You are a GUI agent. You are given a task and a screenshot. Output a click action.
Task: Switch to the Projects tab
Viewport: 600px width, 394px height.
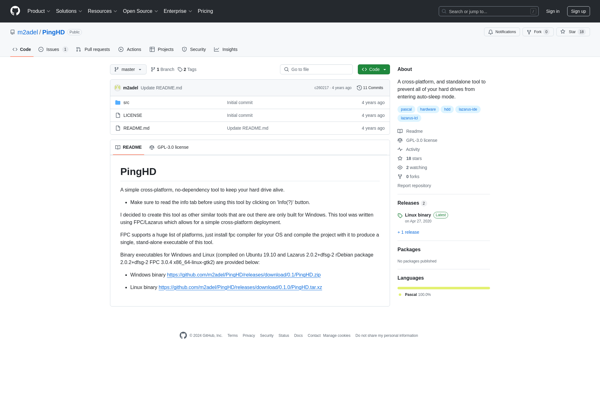(161, 49)
